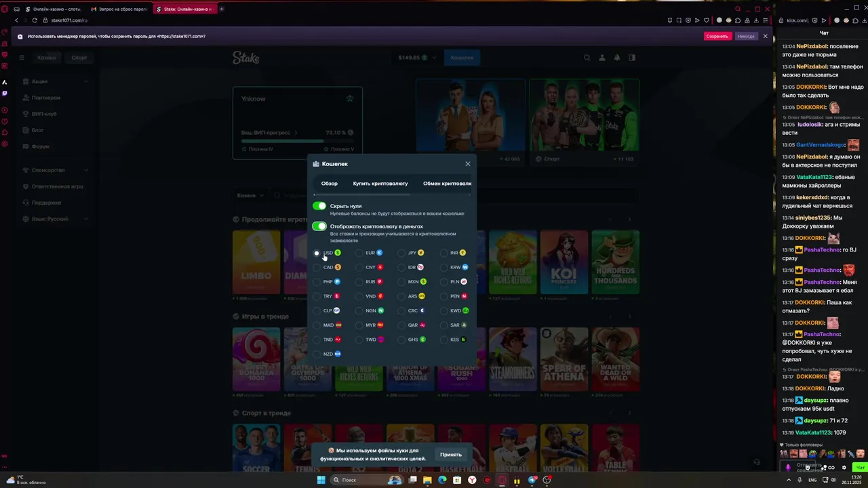
Task: Accept cookies with Принять button
Action: 450,455
